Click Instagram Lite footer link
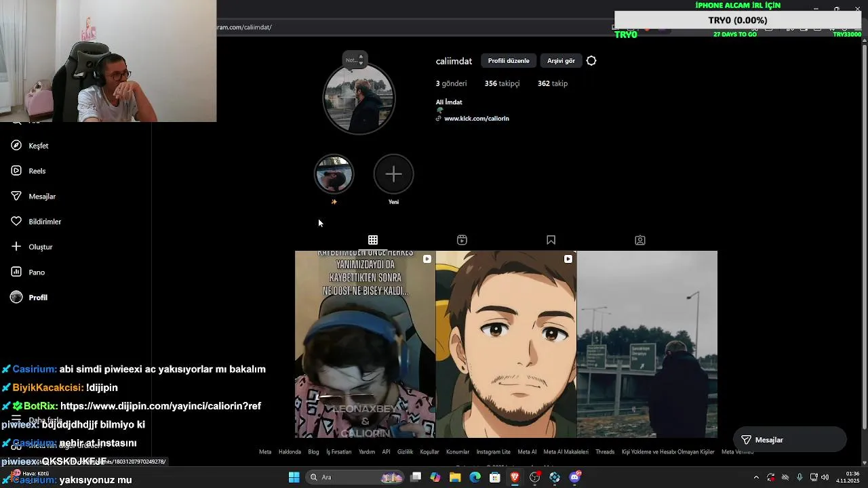This screenshot has width=868, height=488. pos(494,452)
